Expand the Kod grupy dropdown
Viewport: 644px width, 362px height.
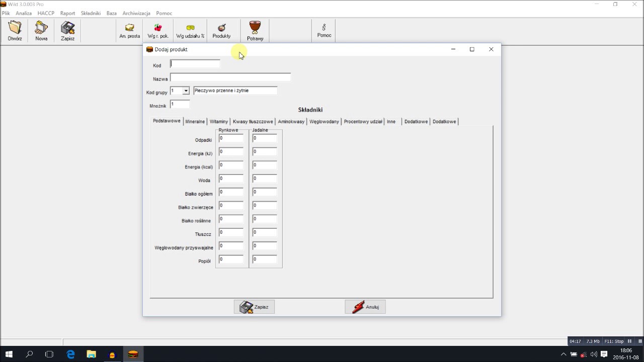coord(186,91)
